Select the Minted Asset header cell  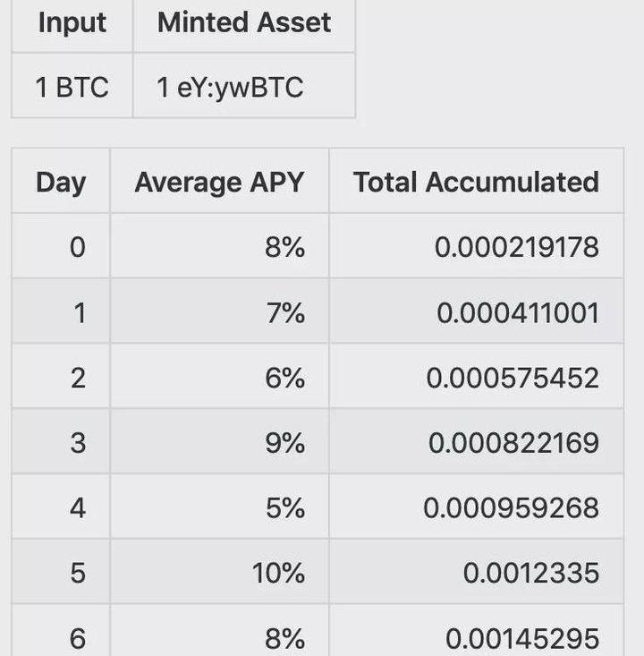pos(243,22)
